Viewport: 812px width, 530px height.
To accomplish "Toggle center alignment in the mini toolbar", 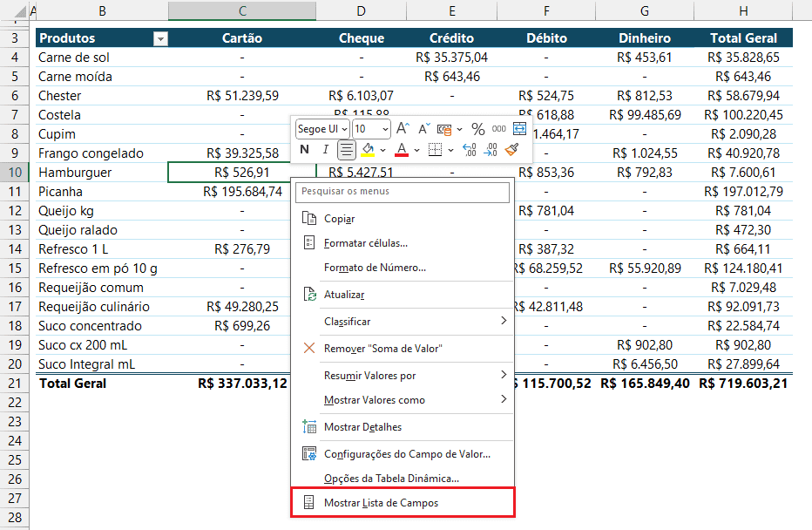I will pos(347,149).
